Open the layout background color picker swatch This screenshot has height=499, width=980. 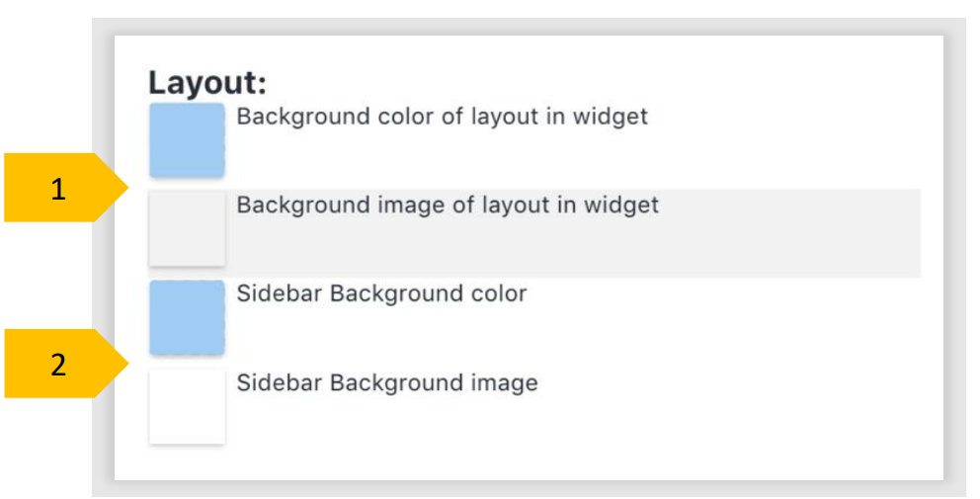tap(187, 139)
